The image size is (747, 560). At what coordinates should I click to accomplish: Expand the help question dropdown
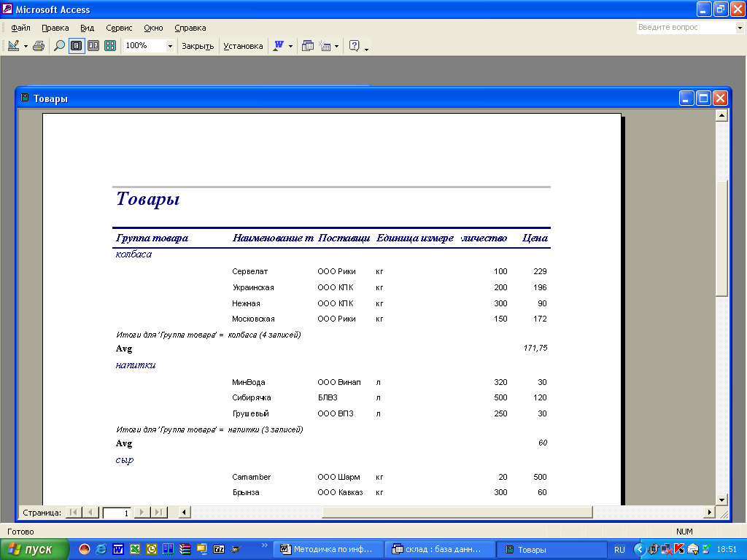point(740,28)
